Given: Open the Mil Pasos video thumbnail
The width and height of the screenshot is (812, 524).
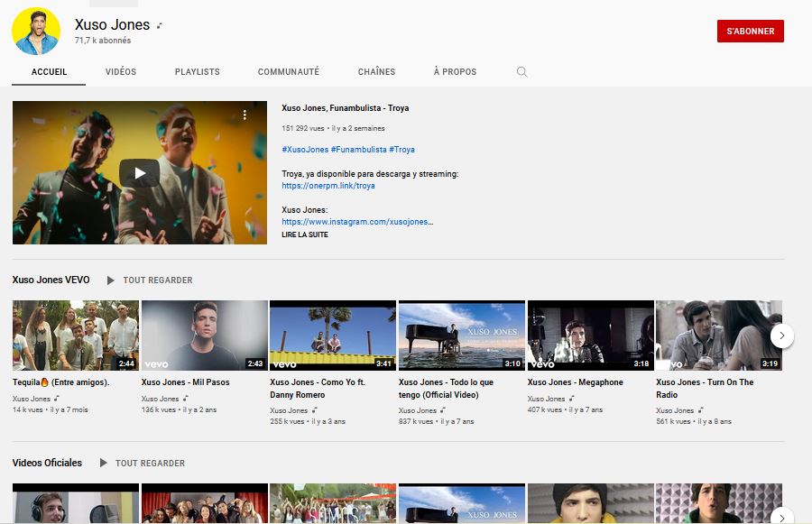Looking at the screenshot, I should pos(205,336).
